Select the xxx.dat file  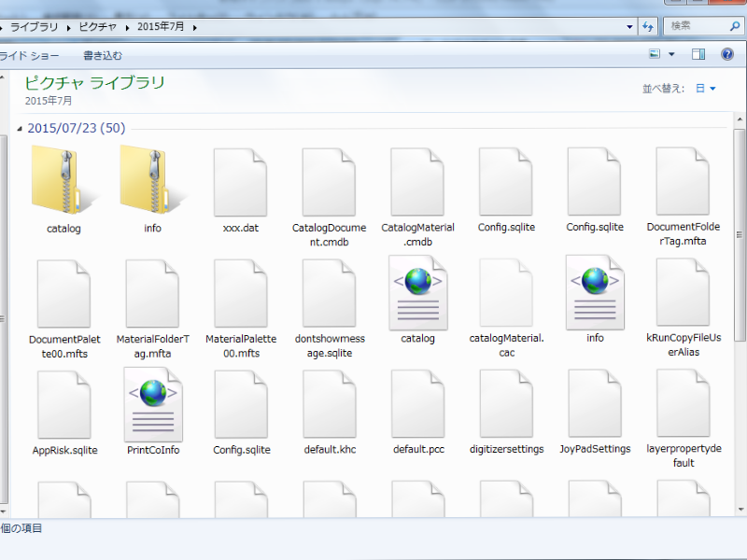click(241, 182)
